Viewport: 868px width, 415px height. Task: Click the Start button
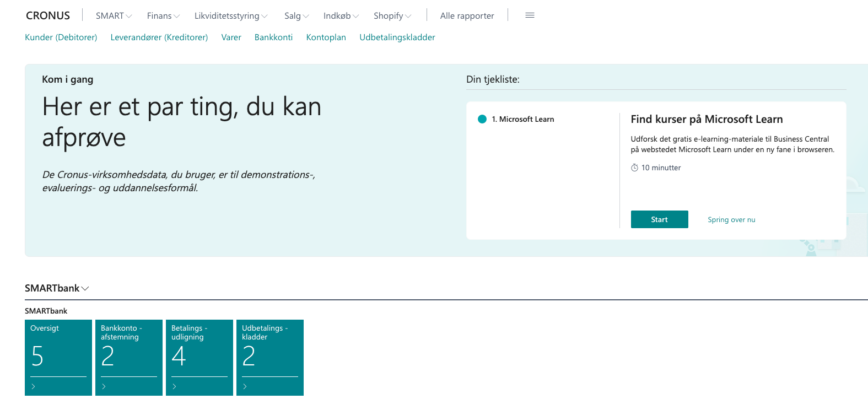click(660, 219)
